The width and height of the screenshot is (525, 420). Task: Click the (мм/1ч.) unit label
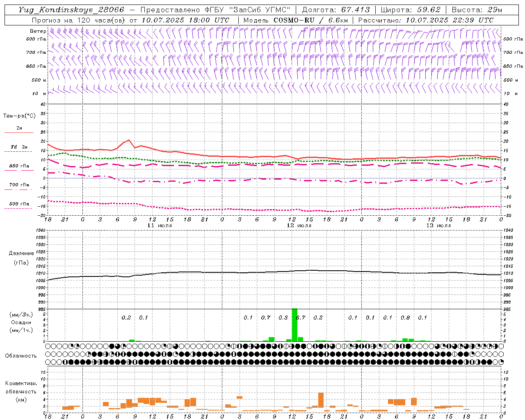tap(21, 330)
